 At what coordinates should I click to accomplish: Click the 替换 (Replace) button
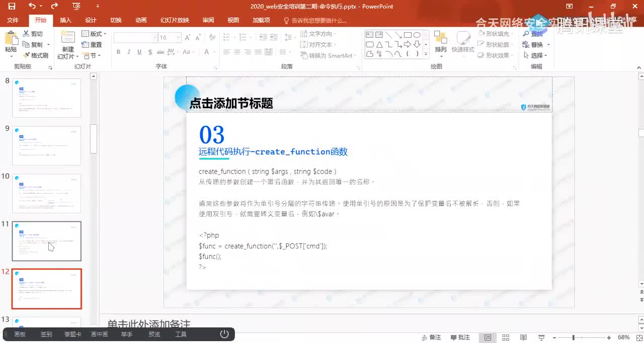tap(533, 45)
